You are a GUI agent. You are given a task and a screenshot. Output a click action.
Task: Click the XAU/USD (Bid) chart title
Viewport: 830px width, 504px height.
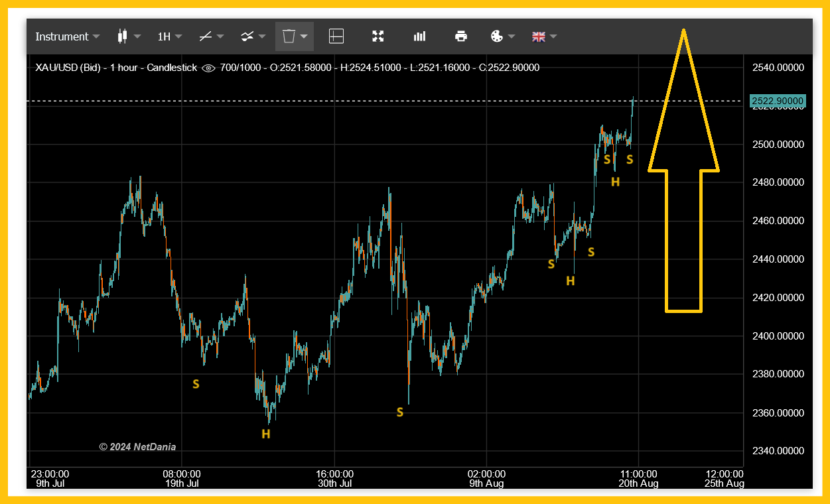coord(69,68)
